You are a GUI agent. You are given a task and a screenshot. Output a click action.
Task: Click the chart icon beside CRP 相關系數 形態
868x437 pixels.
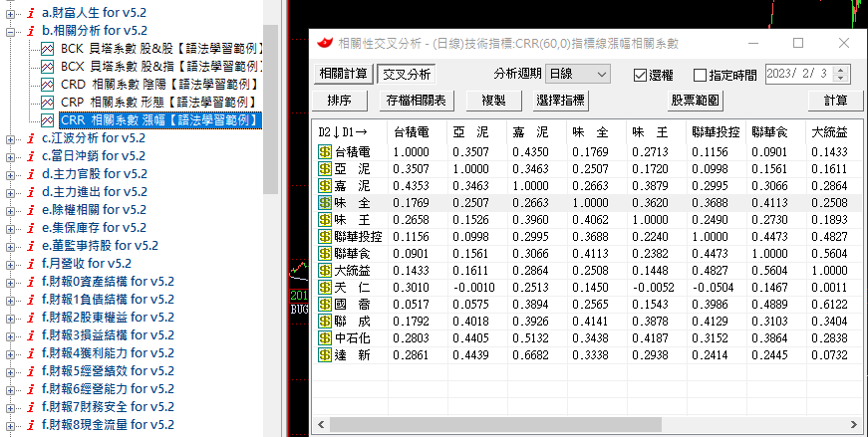(x=47, y=103)
